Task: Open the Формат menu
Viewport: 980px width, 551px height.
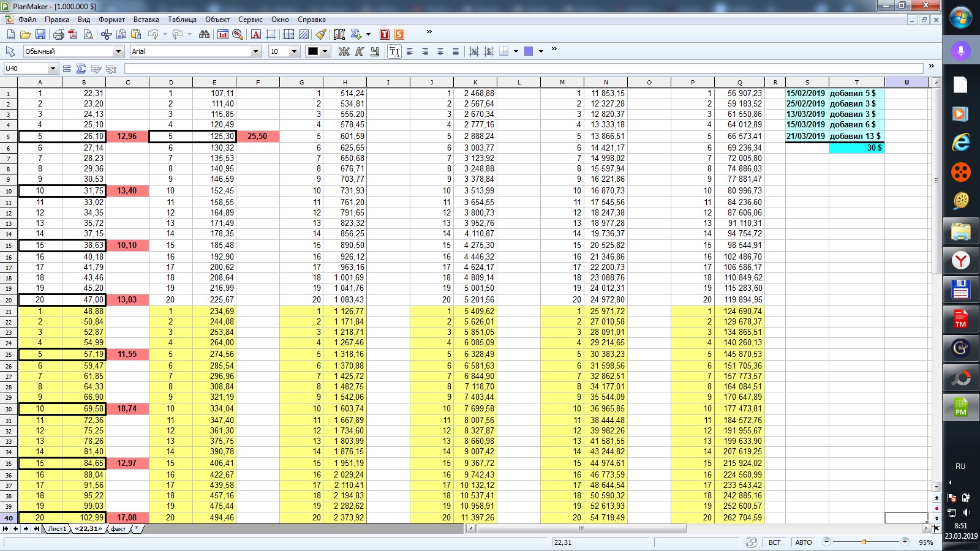Action: pyautogui.click(x=111, y=20)
